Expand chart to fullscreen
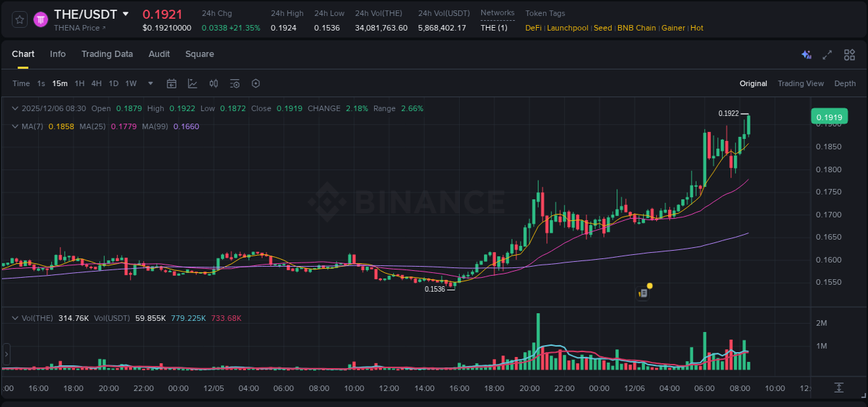 point(827,54)
